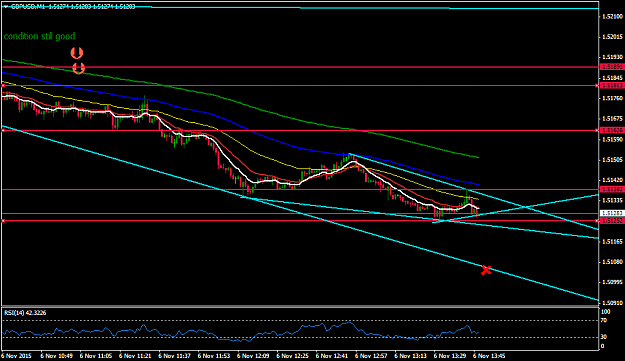Click the 6 Nov 2015 date label
The width and height of the screenshot is (625, 361).
(x=16, y=355)
